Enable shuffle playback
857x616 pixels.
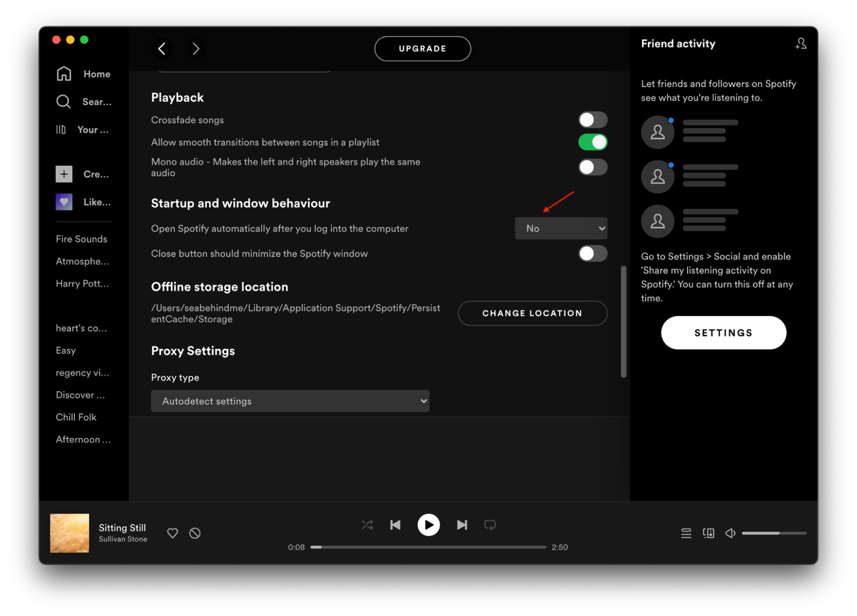tap(367, 525)
